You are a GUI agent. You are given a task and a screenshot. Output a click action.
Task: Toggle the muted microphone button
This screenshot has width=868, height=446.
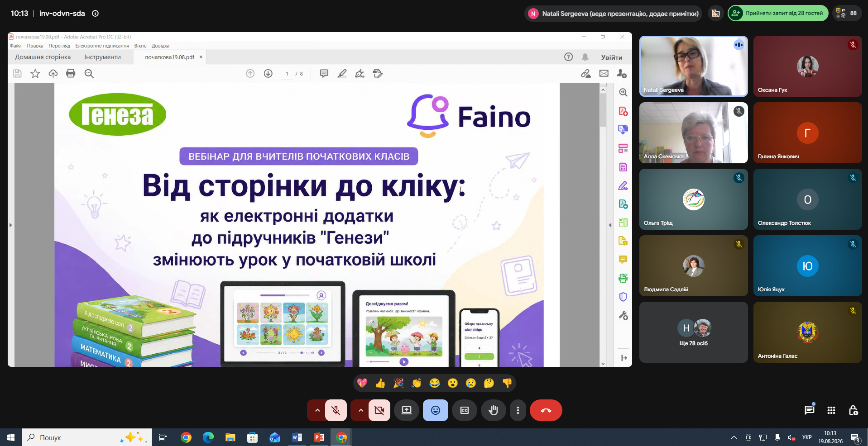click(x=336, y=410)
